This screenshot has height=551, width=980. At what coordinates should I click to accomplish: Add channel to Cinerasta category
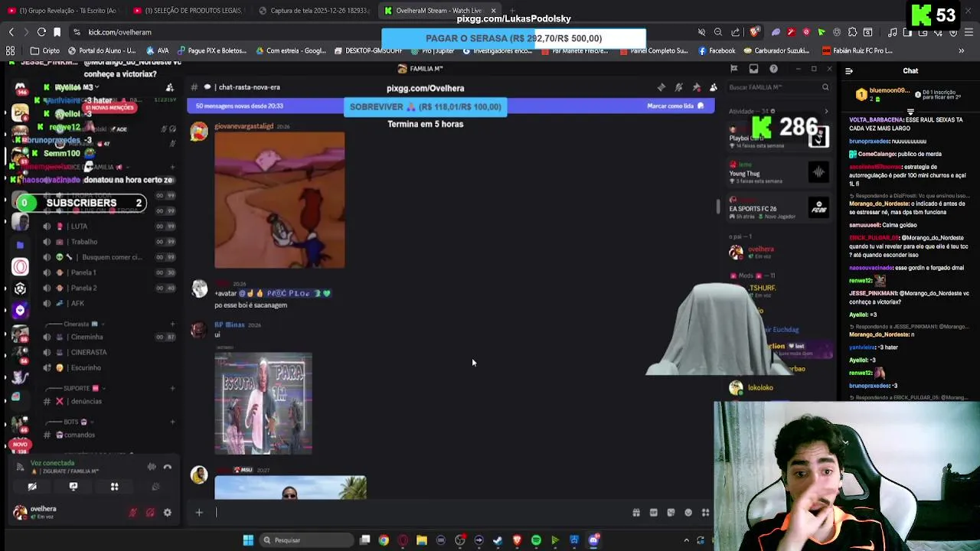pos(172,324)
